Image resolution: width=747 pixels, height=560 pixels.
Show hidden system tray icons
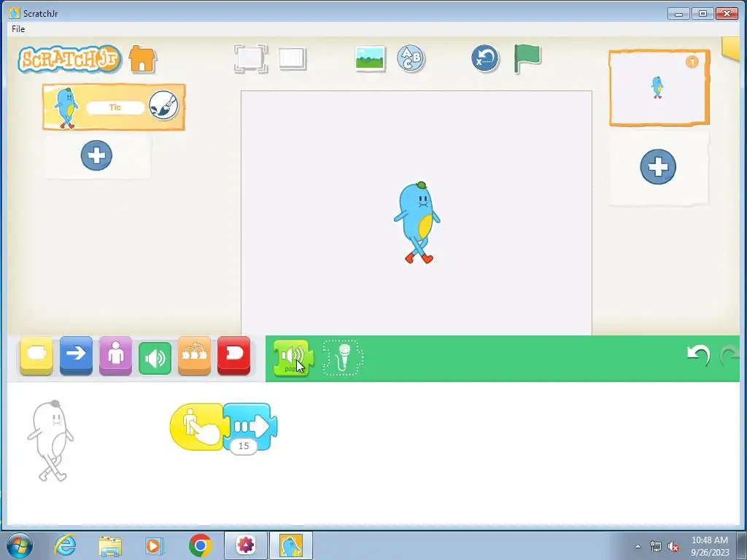tap(638, 546)
